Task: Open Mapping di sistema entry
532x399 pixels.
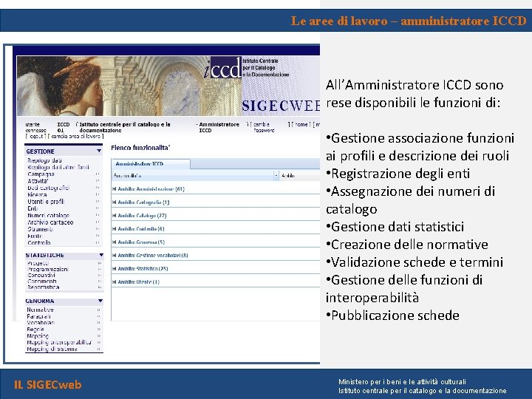Action: (x=52, y=349)
